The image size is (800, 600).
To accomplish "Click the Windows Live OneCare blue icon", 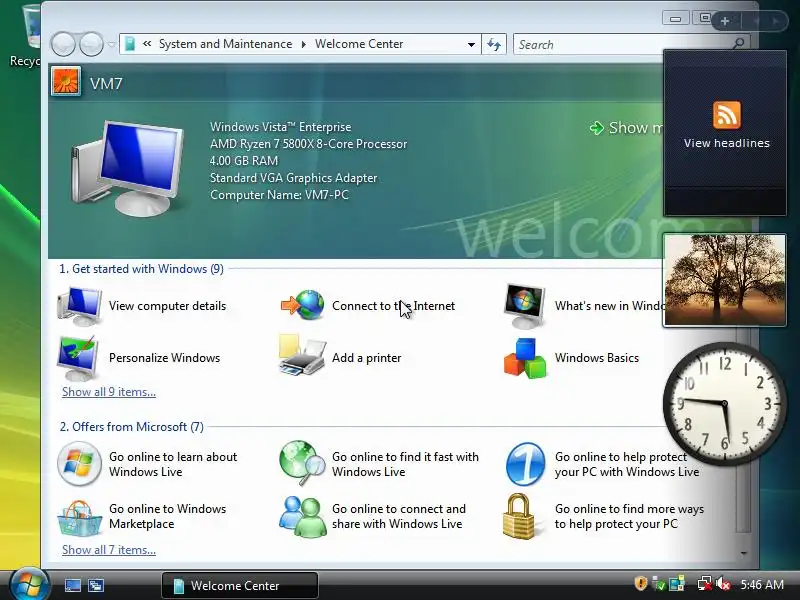I will [526, 464].
